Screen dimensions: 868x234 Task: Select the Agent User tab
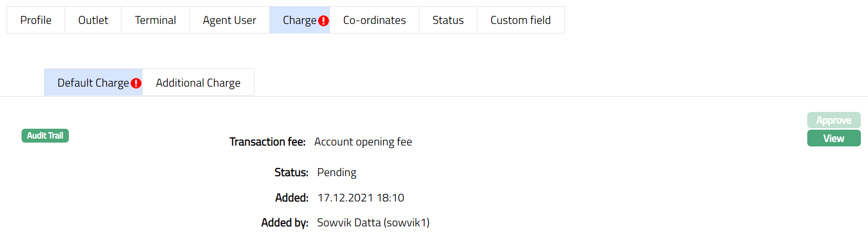pos(230,20)
